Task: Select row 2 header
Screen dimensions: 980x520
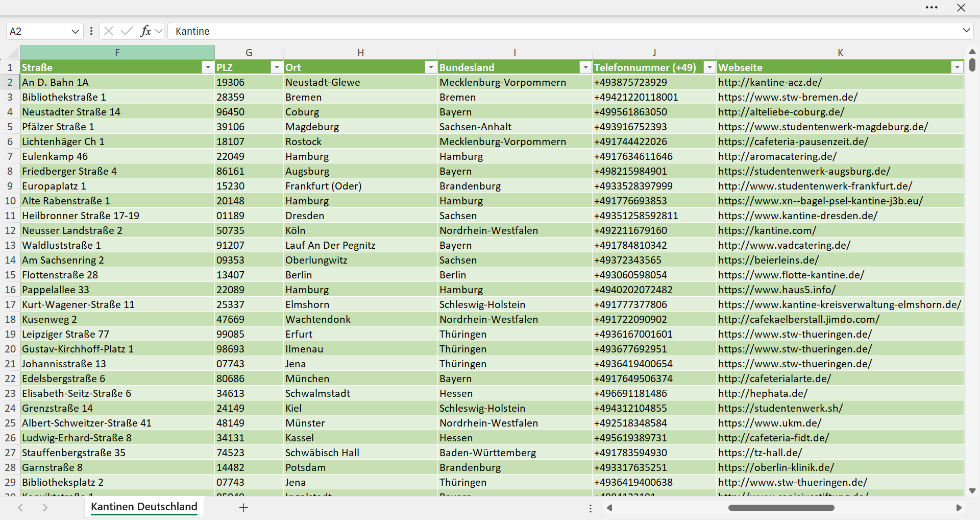Action: (x=10, y=82)
